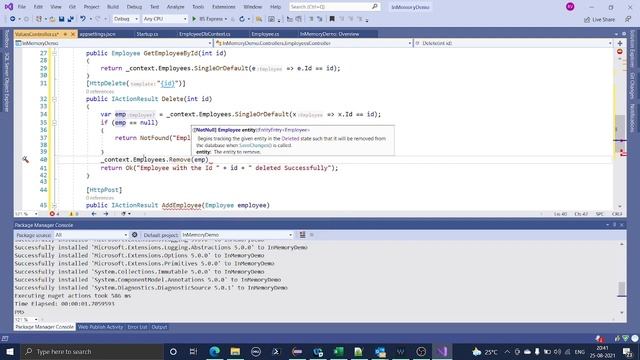
Task: Switch to the Employee.cs tab
Action: (x=265, y=34)
